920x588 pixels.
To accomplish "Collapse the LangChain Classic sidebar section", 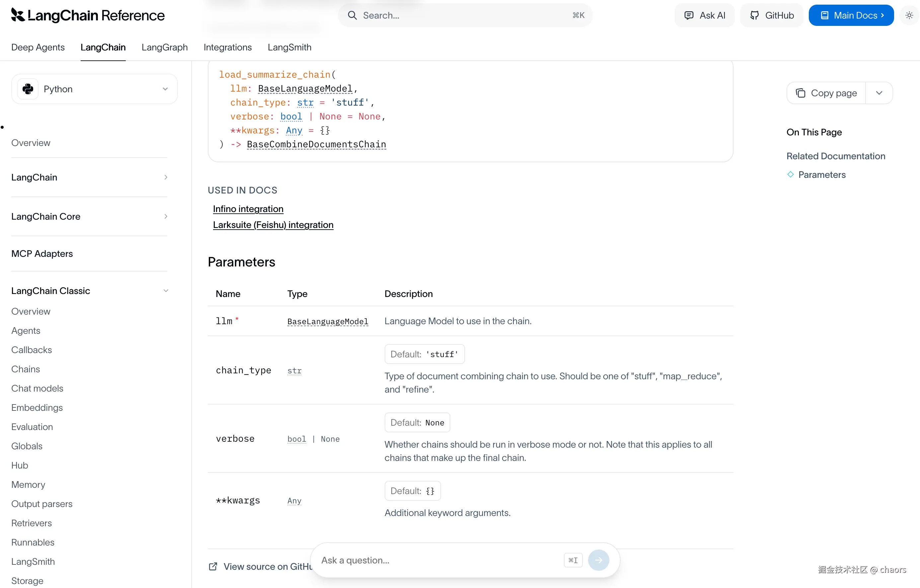I will click(x=165, y=291).
